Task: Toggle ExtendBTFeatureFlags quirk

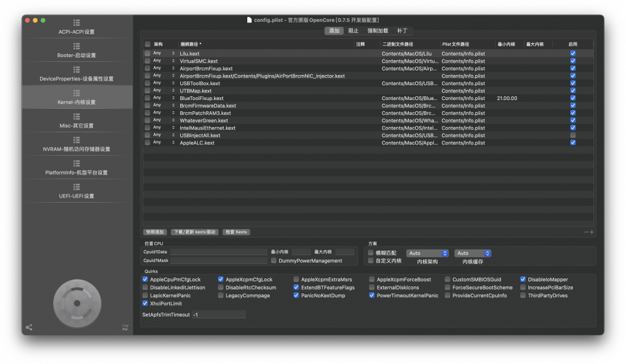Action: click(296, 288)
